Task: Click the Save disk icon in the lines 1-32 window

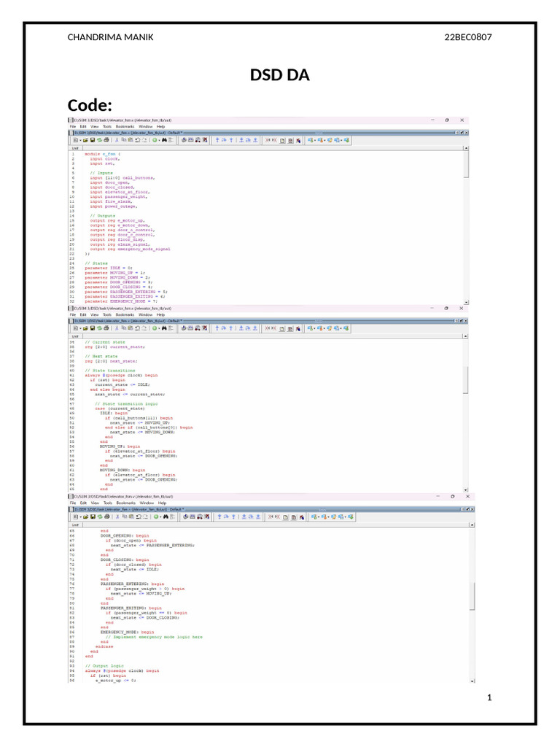Action: point(93,141)
